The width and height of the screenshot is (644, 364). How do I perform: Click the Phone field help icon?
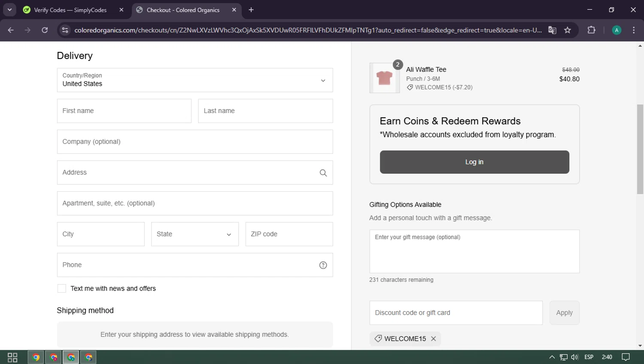pos(323,265)
